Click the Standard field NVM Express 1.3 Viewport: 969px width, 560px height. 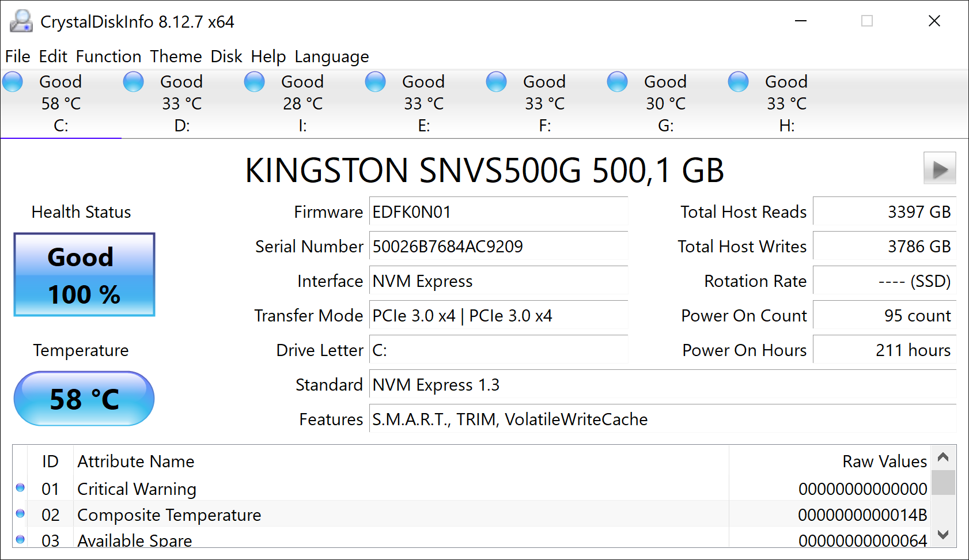663,384
